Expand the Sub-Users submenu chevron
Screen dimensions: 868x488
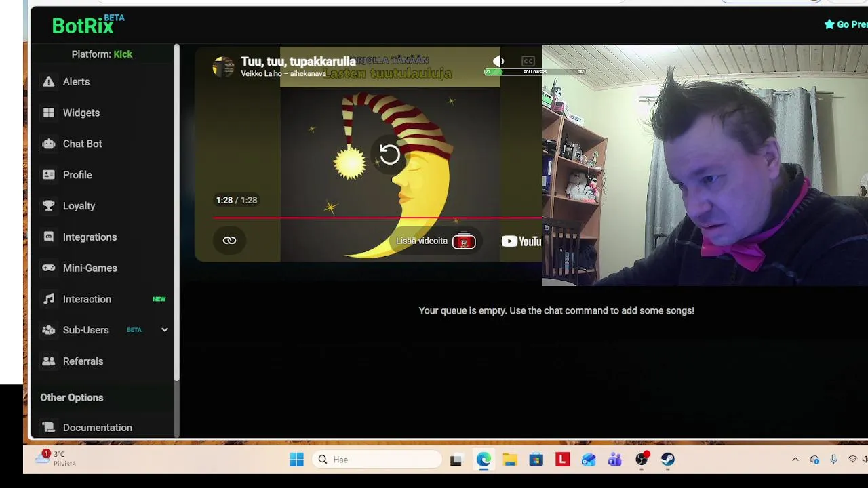pyautogui.click(x=164, y=330)
